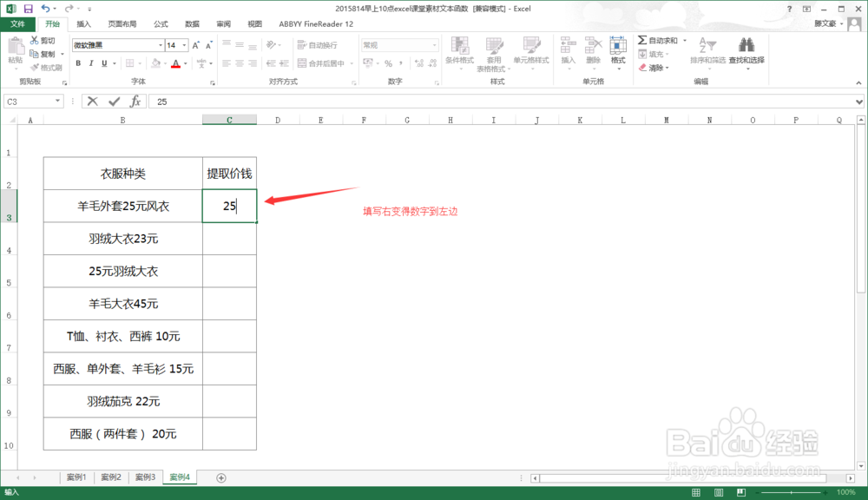Switch to the 案例2 sheet tab
Screen dimensions: 868x500
pyautogui.click(x=111, y=477)
